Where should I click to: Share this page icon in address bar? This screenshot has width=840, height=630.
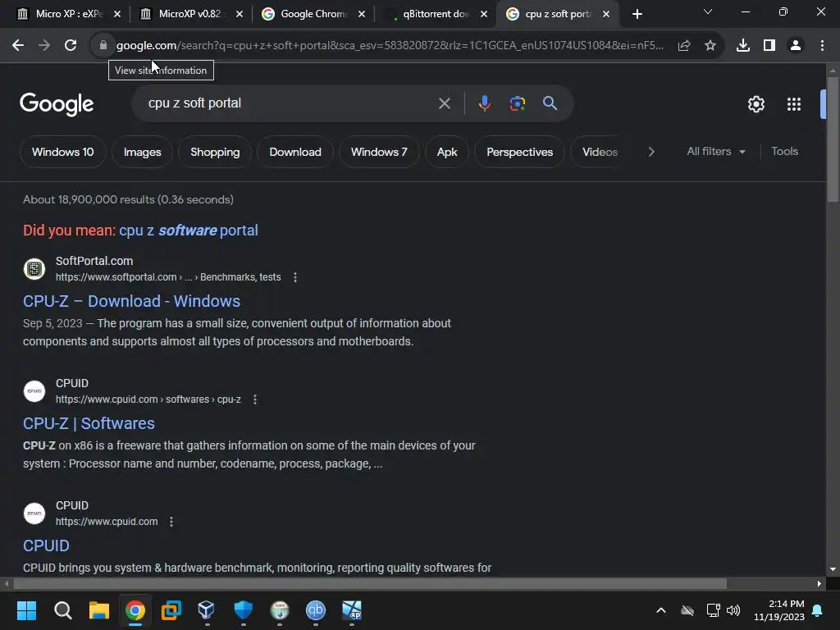tap(684, 46)
